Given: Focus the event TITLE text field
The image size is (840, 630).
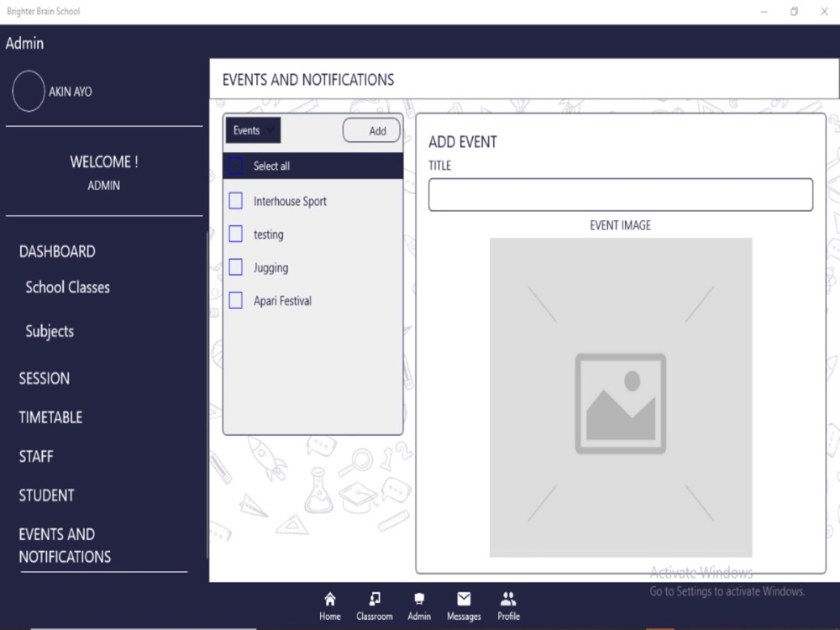Looking at the screenshot, I should (621, 195).
